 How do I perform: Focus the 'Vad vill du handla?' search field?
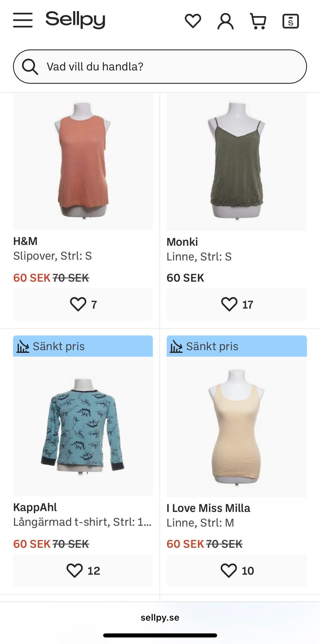click(167, 66)
